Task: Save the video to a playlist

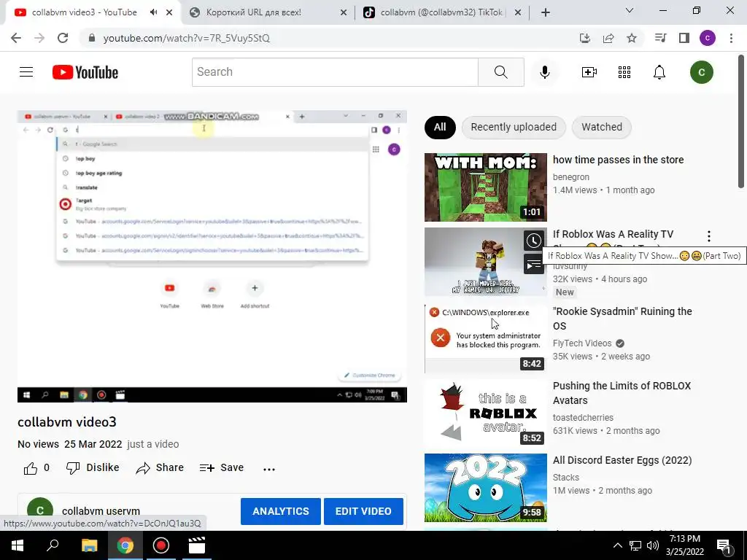Action: (222, 467)
